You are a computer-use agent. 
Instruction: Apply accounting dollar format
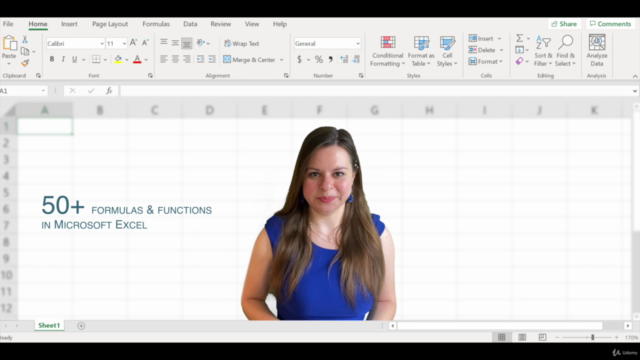coord(299,60)
